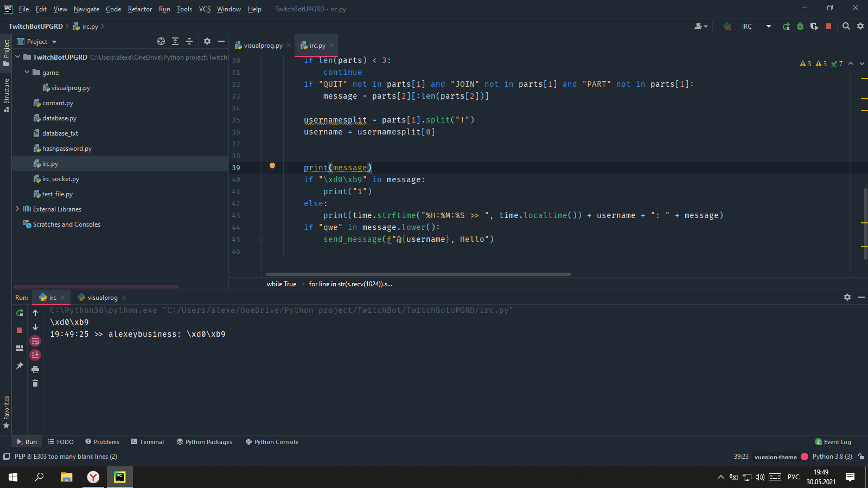
Task: Click the rerun irc icon in Run panel
Action: tap(20, 313)
